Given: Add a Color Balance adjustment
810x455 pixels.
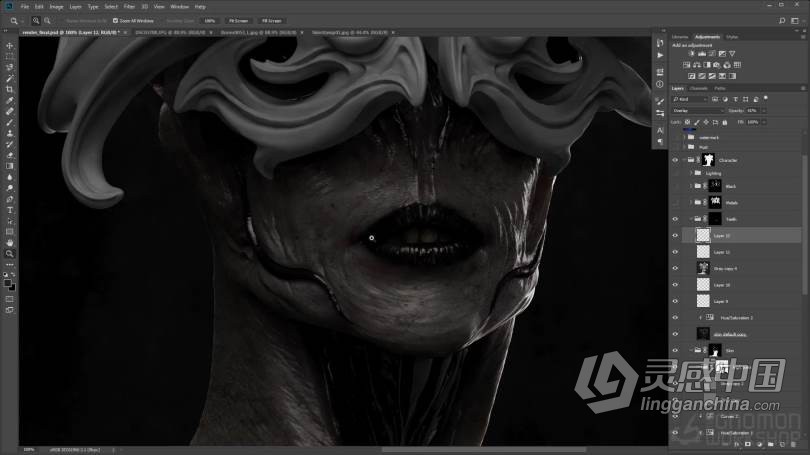Looking at the screenshot, I should 696,65.
